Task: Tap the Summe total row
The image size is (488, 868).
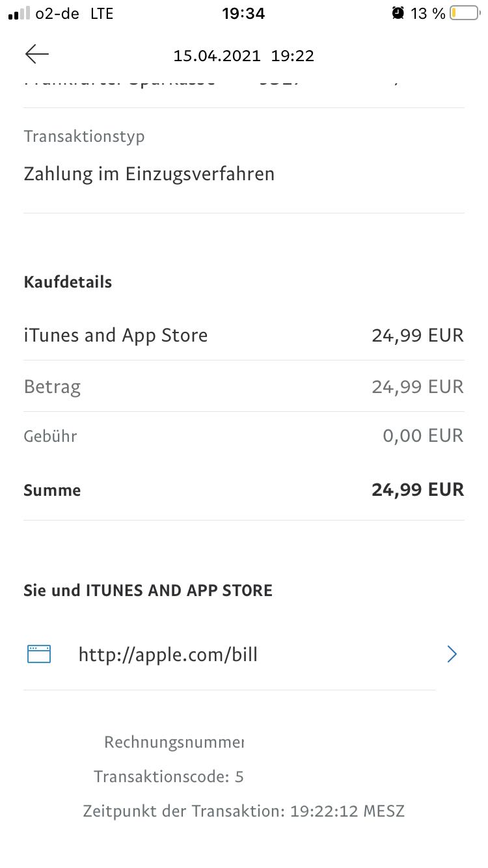Action: tap(243, 490)
